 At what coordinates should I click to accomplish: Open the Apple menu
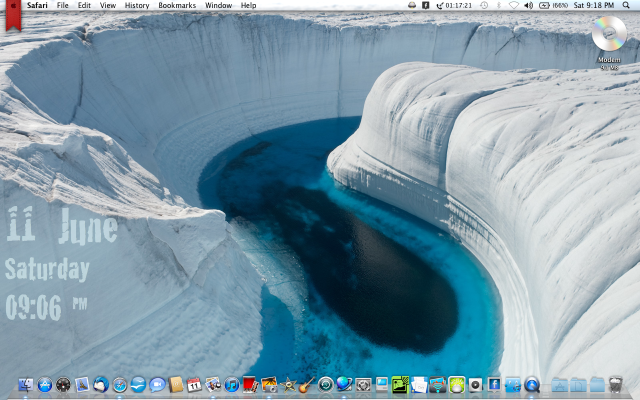click(12, 5)
